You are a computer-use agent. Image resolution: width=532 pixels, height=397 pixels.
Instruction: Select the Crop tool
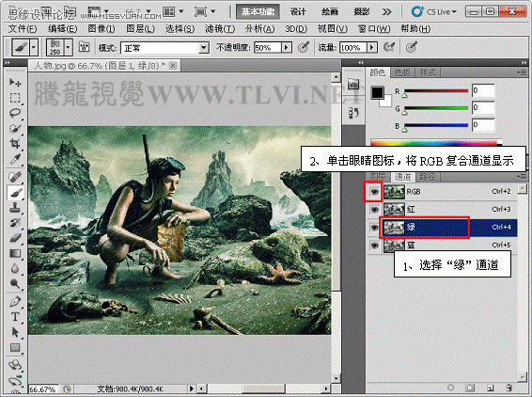click(15, 144)
